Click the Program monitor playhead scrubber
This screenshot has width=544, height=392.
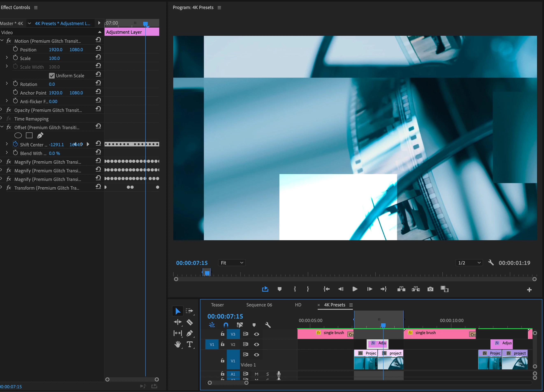(207, 273)
